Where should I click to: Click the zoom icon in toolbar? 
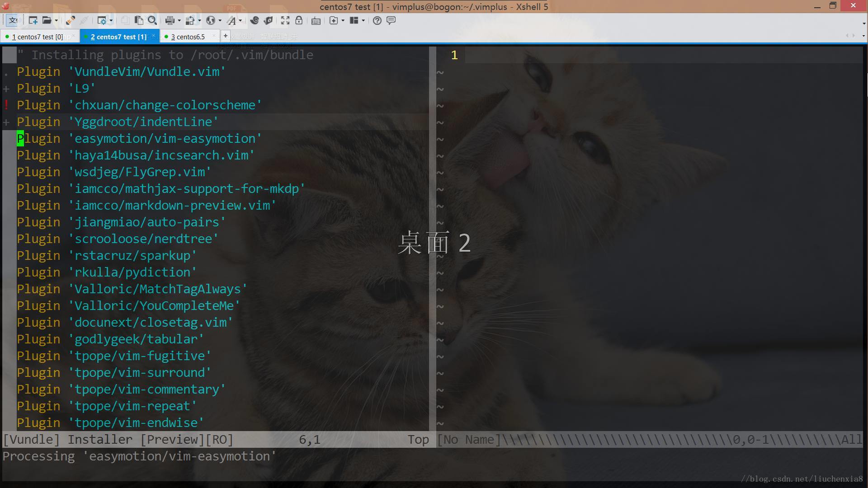[x=153, y=20]
